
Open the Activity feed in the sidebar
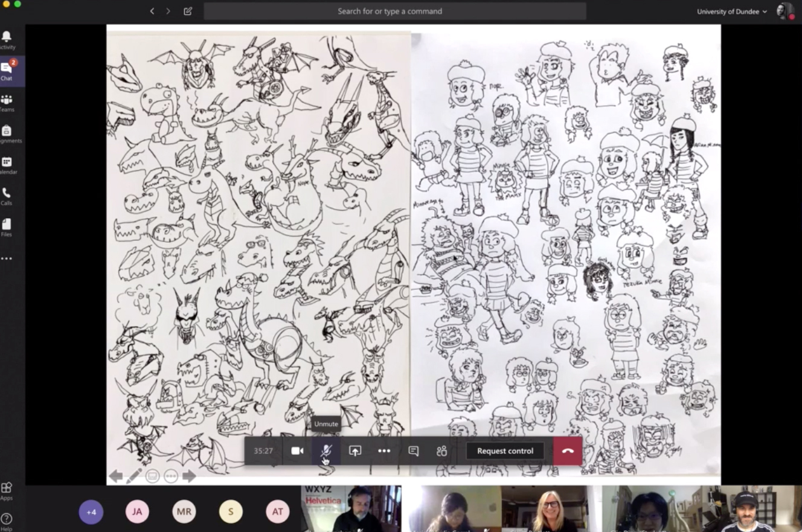click(7, 37)
